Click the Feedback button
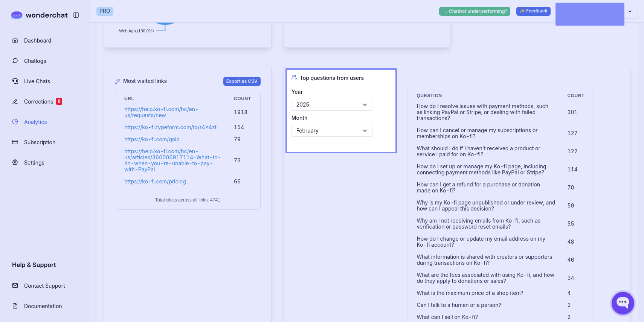 click(533, 11)
